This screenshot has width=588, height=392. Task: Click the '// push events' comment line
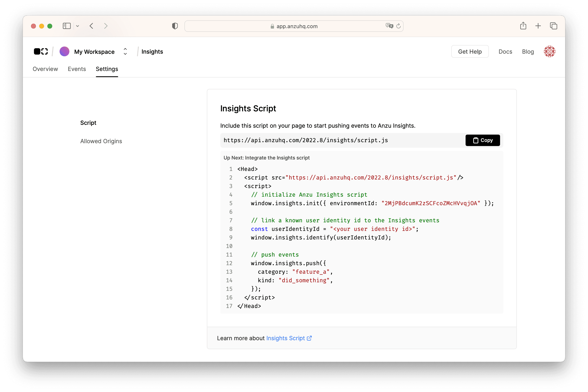275,255
